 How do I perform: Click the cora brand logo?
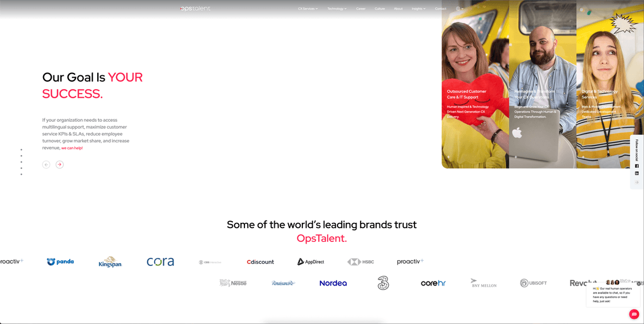click(x=160, y=261)
